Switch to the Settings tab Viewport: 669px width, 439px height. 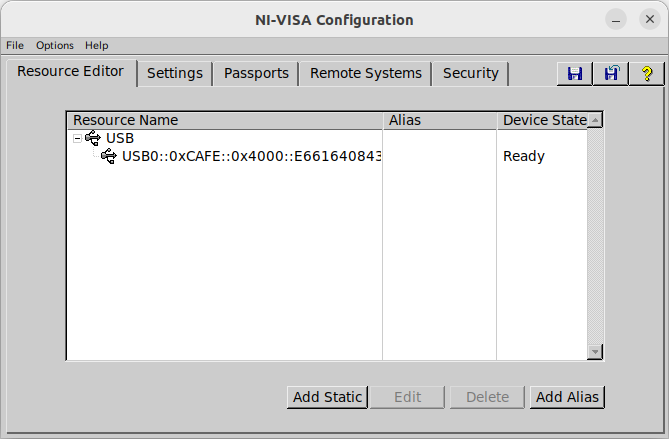tap(175, 73)
